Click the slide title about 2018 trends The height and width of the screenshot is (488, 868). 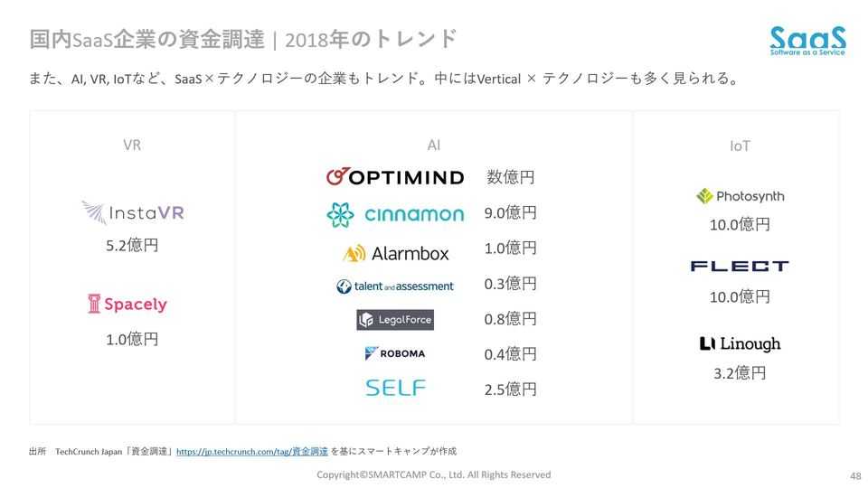click(243, 40)
